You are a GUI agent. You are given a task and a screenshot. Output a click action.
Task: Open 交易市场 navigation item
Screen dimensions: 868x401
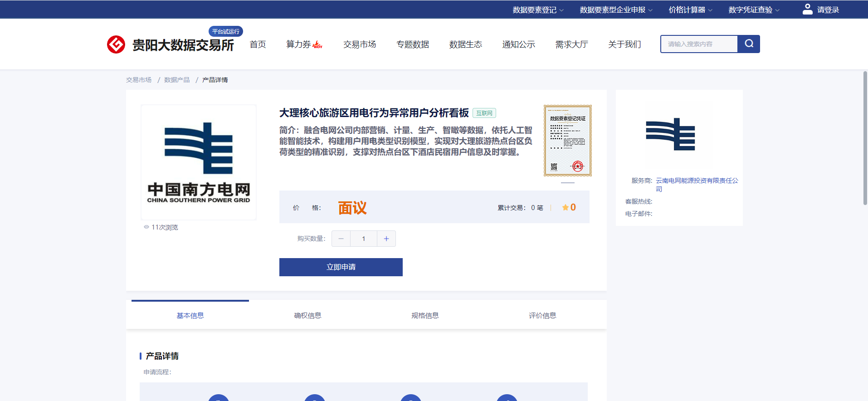pyautogui.click(x=360, y=44)
